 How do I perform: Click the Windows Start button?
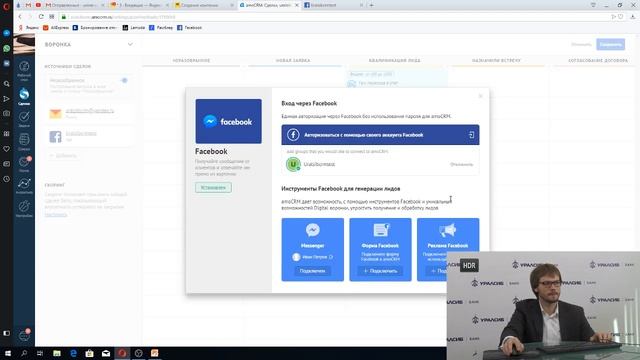(7, 353)
